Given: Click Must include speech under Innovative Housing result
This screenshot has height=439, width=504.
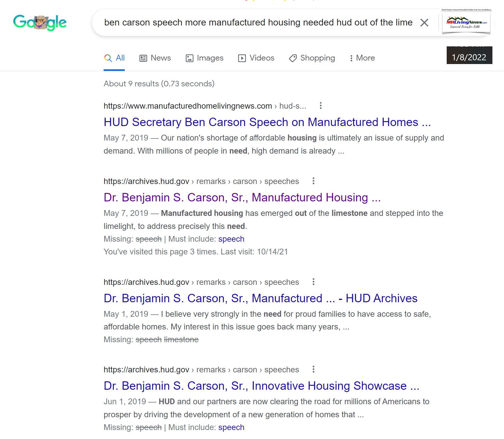Looking at the screenshot, I should (x=231, y=427).
